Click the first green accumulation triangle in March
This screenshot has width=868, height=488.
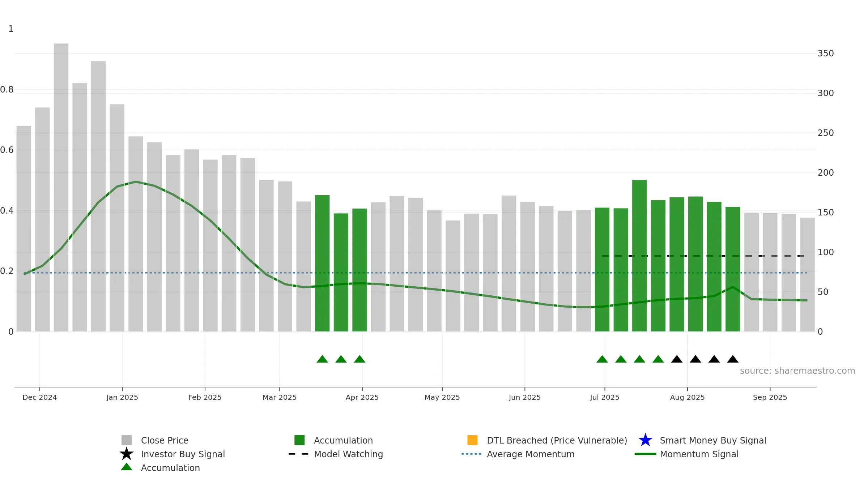[x=322, y=359]
